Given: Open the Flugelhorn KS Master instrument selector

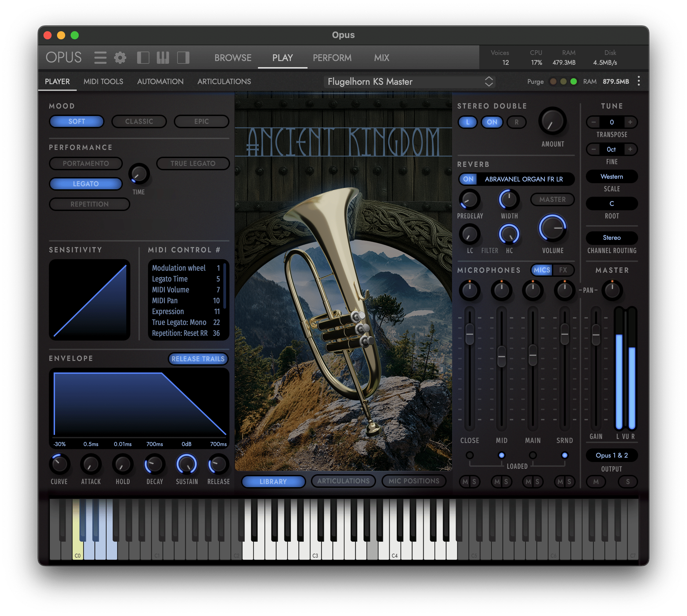Looking at the screenshot, I should point(409,82).
